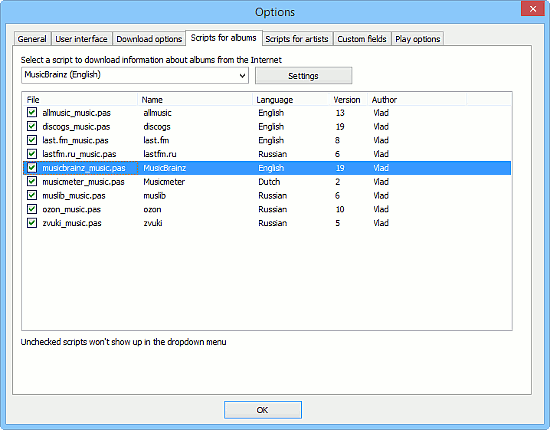Sort scripts by Name column header

195,100
